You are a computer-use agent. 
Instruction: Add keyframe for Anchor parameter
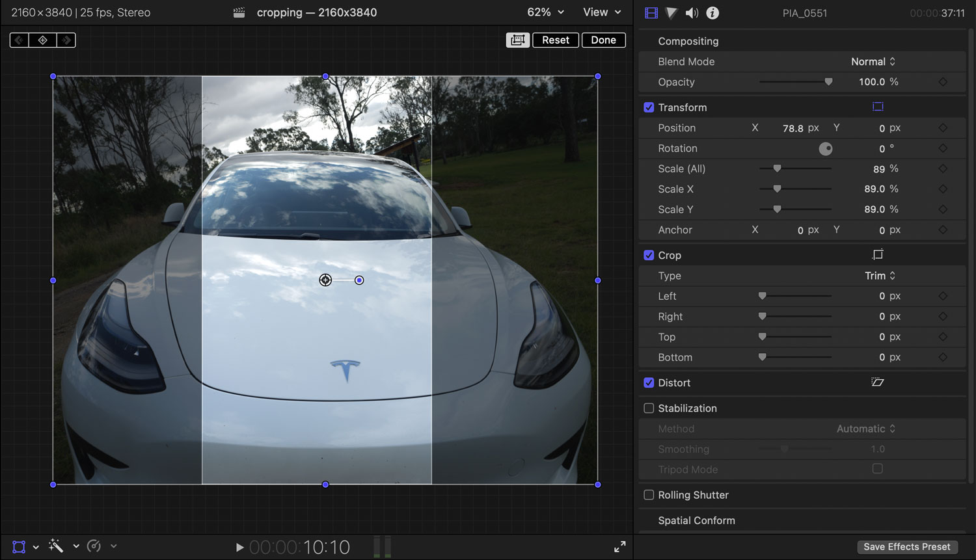[943, 230]
